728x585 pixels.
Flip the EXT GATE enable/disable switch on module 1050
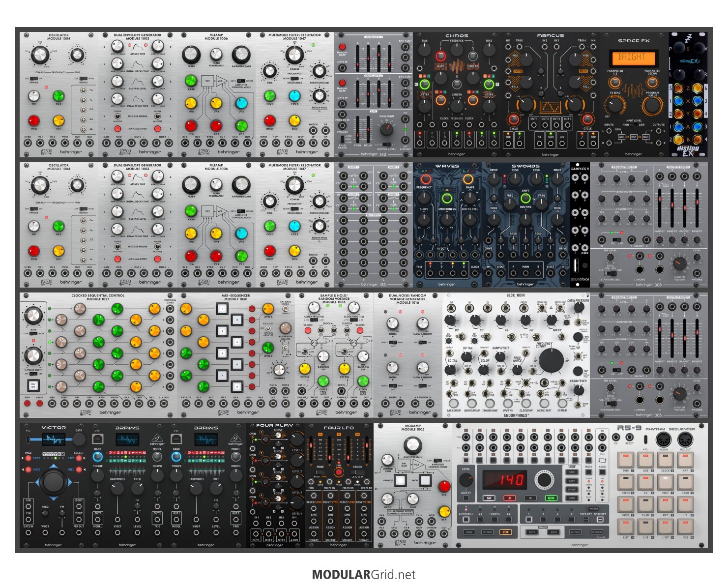[285, 309]
